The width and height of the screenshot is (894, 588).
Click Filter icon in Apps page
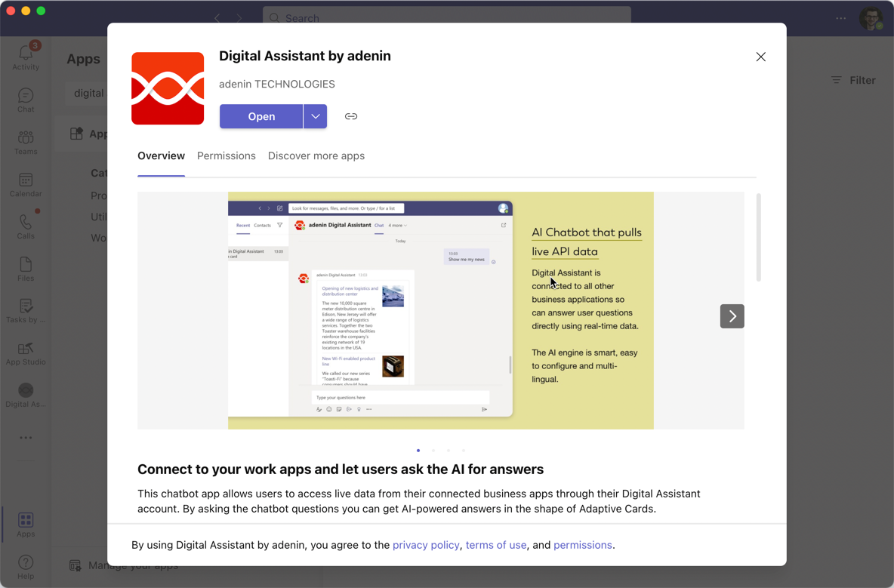pos(836,80)
